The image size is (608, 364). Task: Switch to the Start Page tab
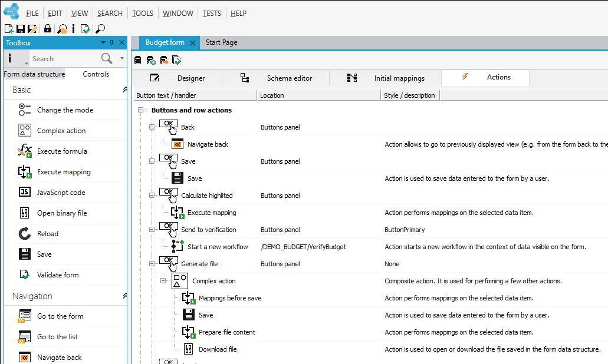tap(221, 42)
